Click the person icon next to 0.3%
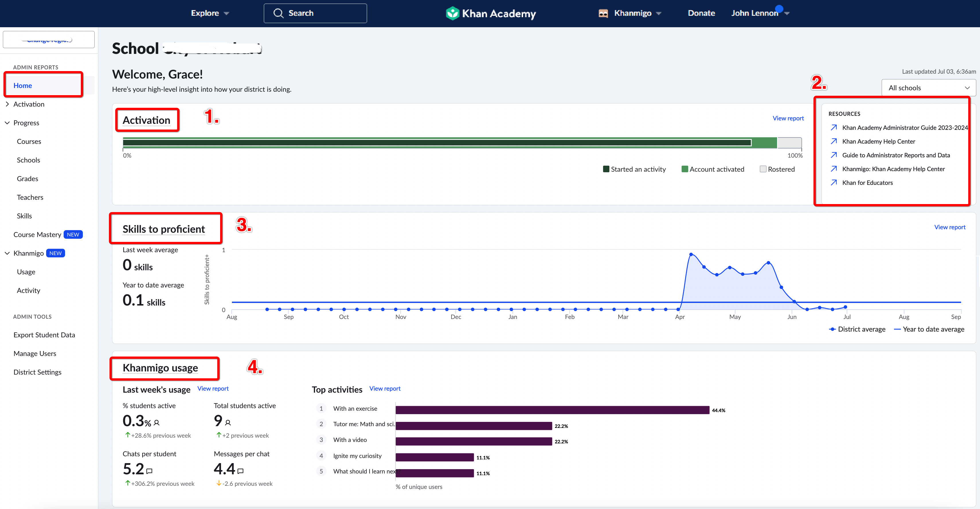 coord(157,423)
